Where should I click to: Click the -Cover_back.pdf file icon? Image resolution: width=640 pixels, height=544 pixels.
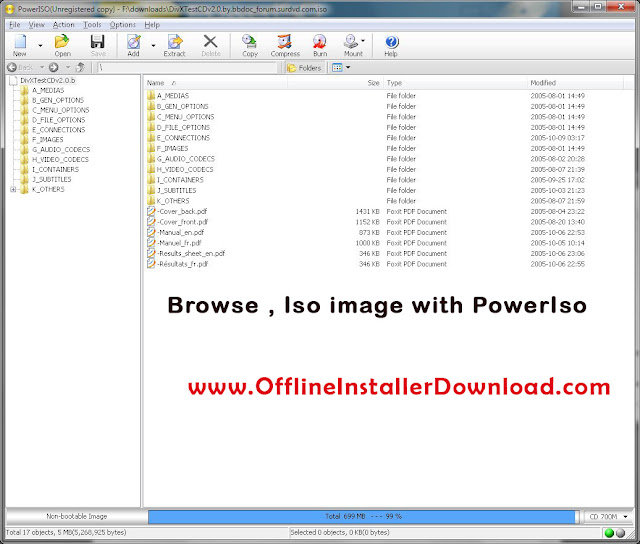[151, 211]
